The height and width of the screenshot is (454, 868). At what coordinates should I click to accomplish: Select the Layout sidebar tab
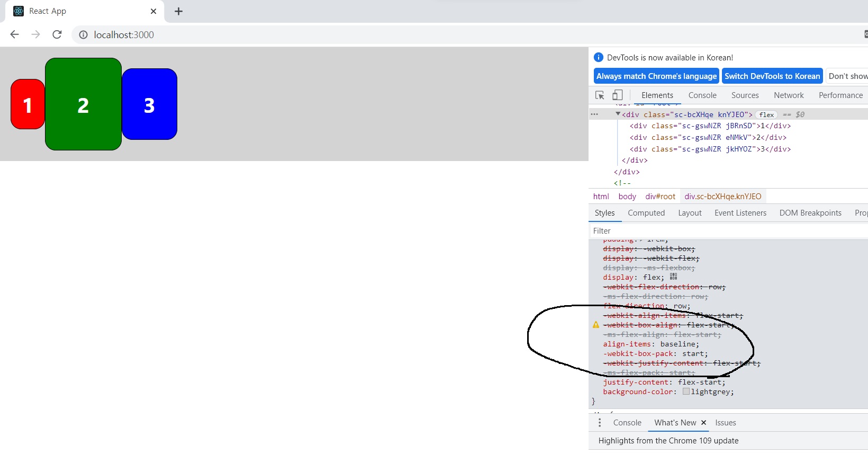pos(690,213)
